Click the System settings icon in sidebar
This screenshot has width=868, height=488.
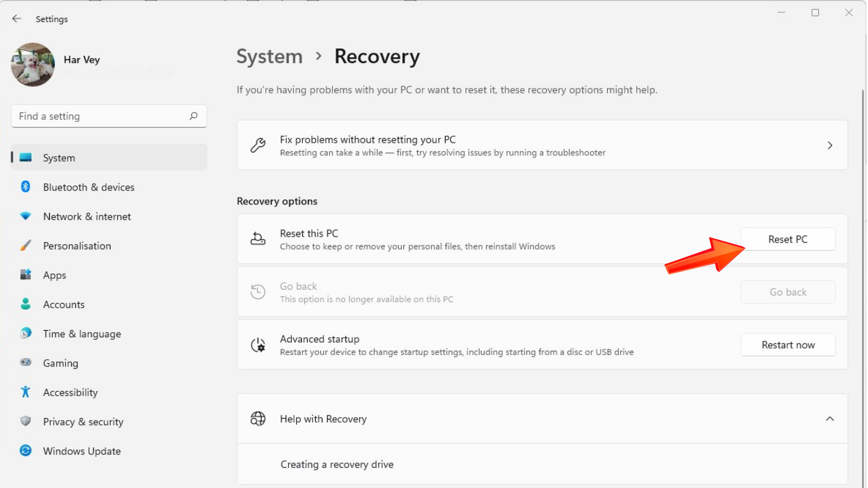[26, 157]
